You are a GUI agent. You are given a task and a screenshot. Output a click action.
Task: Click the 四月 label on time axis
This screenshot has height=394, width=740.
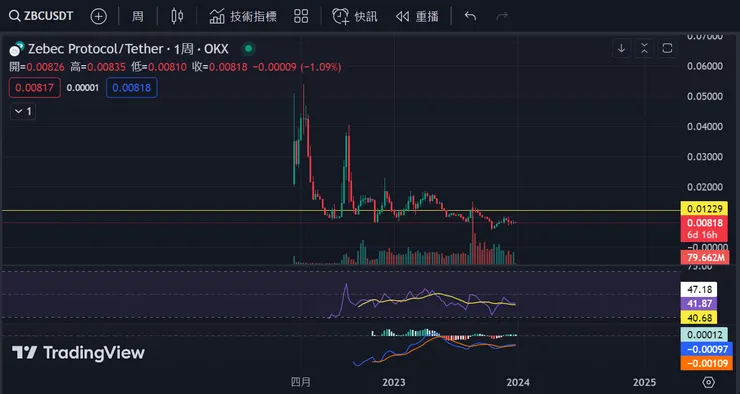click(301, 382)
